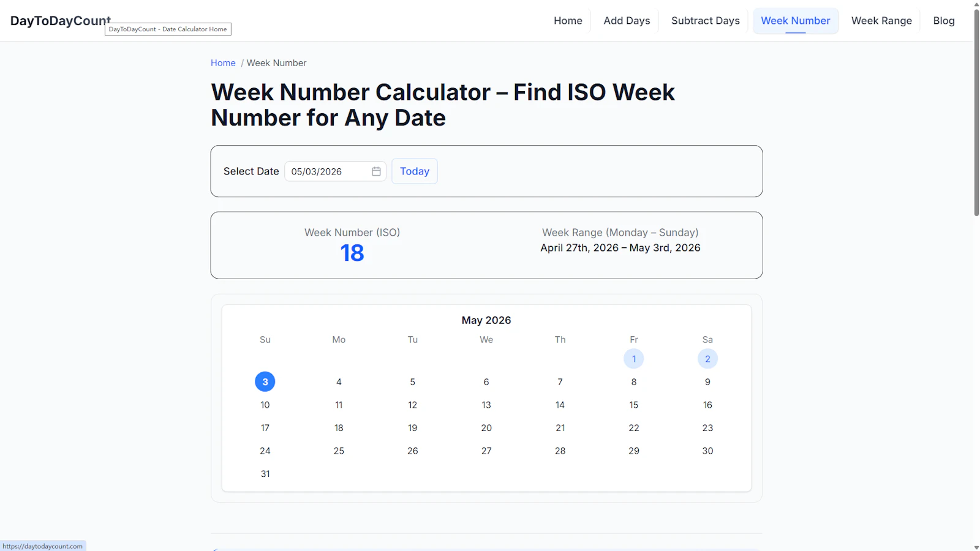Click the page vertical scrollbar thumb
Image resolution: width=980 pixels, height=551 pixels.
[976, 112]
